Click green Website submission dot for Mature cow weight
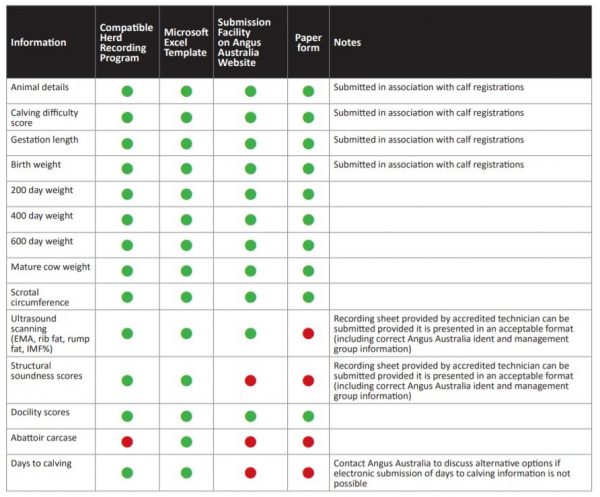 click(x=250, y=270)
